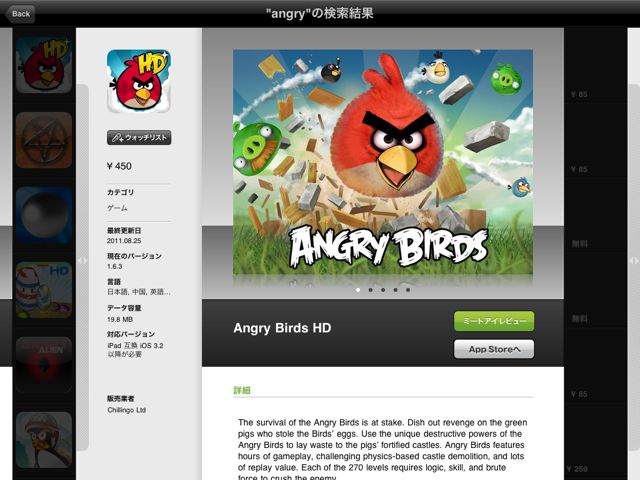This screenshot has width=640, height=480.
Task: Add app to watchlist (ウォッチリスト)
Action: coord(139,138)
